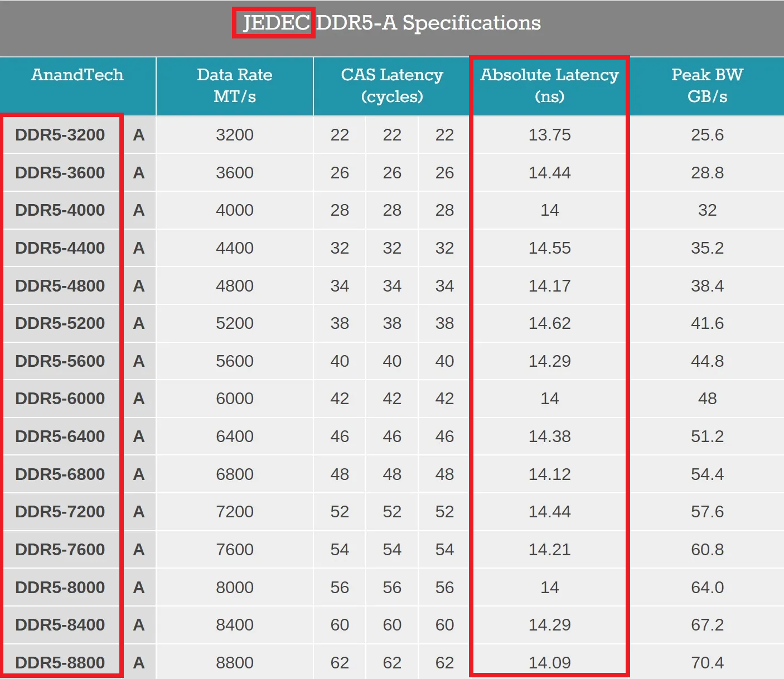Click the absolute latency '14.21'
784x679 pixels.
(x=550, y=550)
